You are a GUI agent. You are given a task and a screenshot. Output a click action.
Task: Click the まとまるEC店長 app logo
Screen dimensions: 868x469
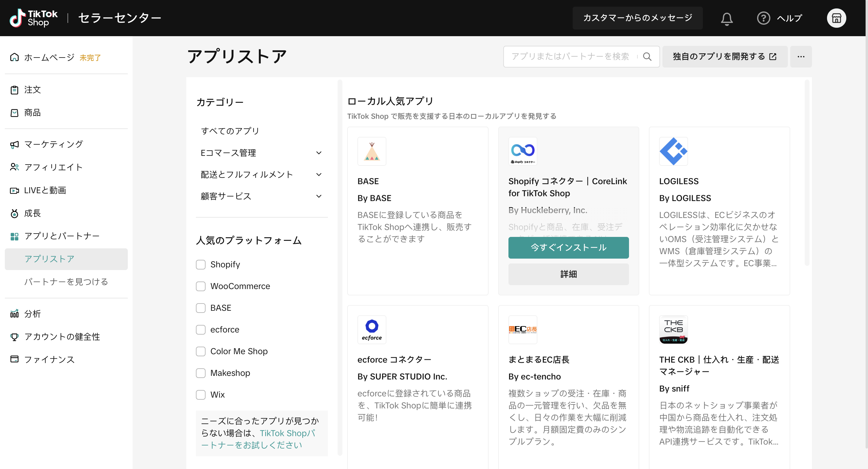point(523,329)
